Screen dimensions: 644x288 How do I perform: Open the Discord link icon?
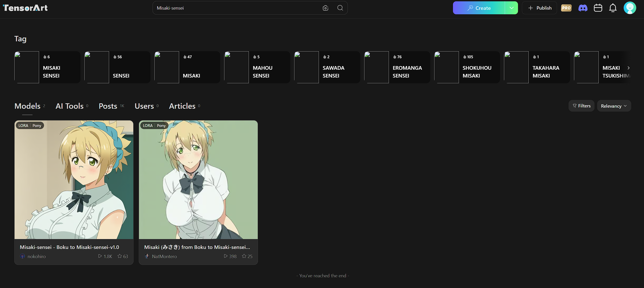pos(583,8)
